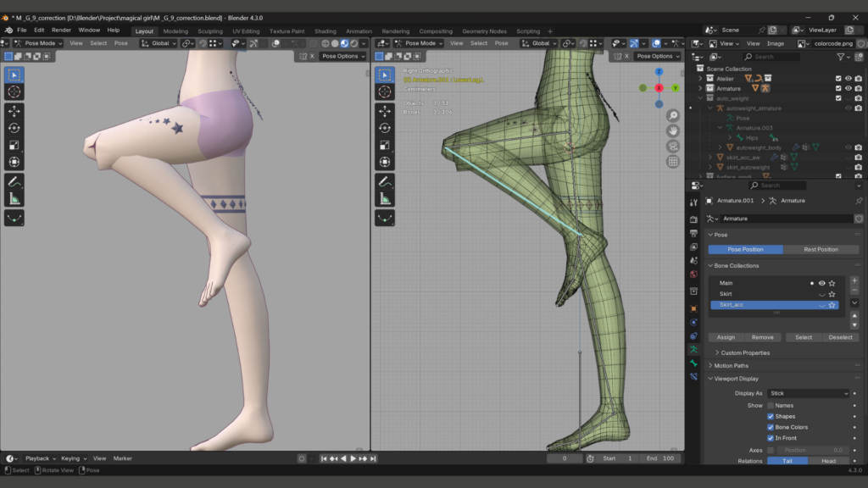Open the Display As Stick dropdown
868x488 pixels.
coord(808,393)
